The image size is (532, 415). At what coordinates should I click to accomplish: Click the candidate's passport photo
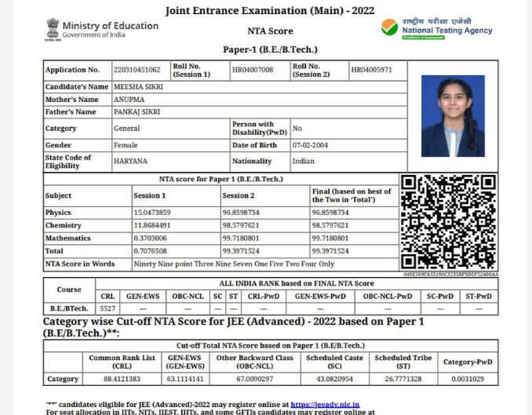(x=453, y=116)
